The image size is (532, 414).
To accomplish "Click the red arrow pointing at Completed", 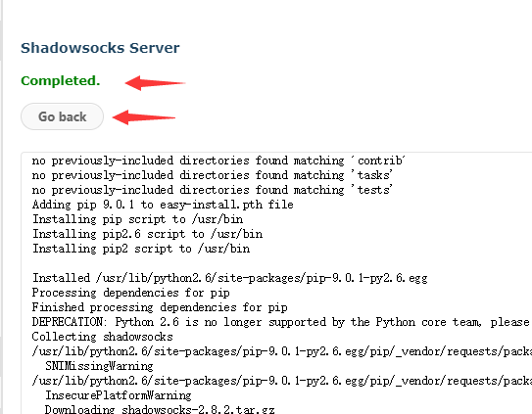I will pos(155,83).
